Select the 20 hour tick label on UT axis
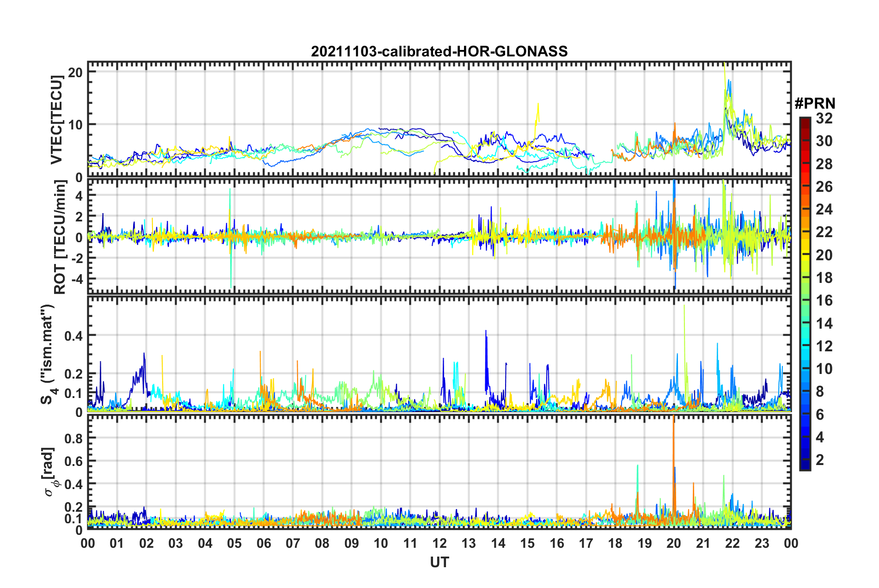Screen dimensions: 879x588 click(673, 543)
